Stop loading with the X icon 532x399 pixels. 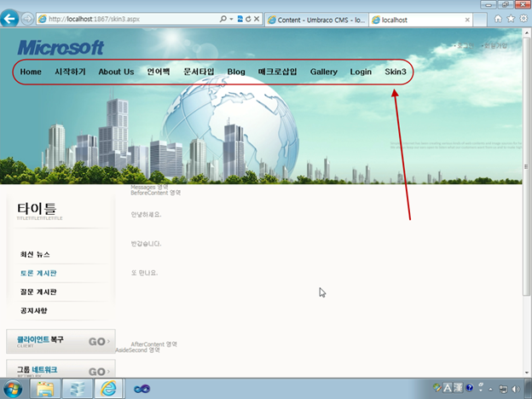tap(257, 19)
